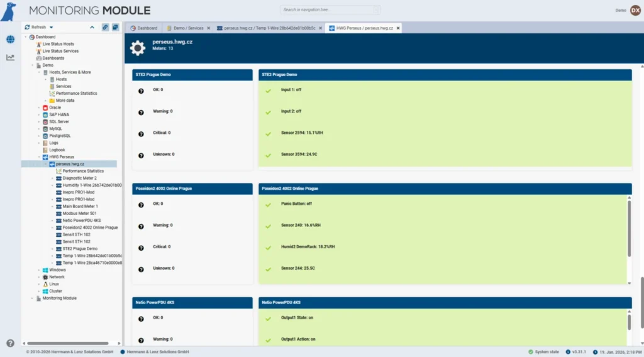Click the DX user avatar

coord(635,10)
